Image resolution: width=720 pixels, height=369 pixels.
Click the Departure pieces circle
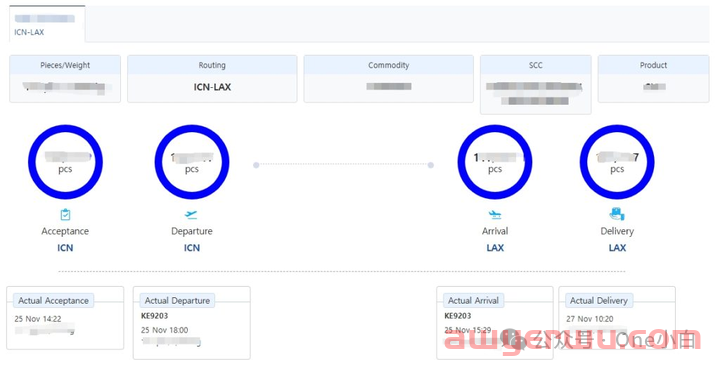[x=192, y=162]
